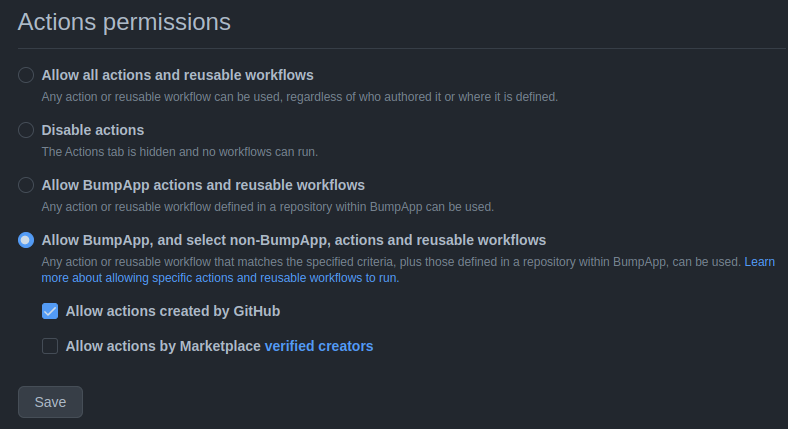The image size is (788, 429).
Task: Choose the "Disable actions" radio button
Action: [26, 130]
